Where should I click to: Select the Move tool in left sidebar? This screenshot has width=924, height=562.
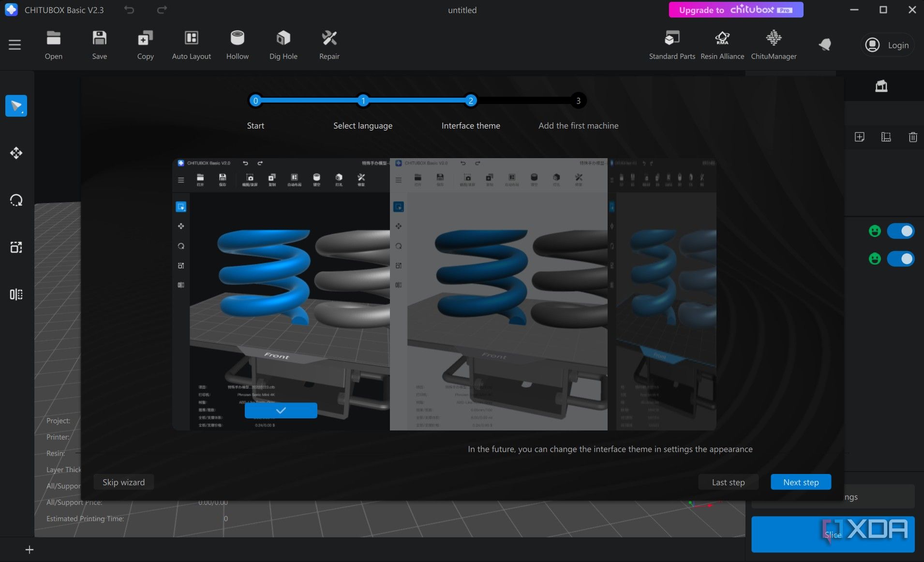pyautogui.click(x=16, y=153)
